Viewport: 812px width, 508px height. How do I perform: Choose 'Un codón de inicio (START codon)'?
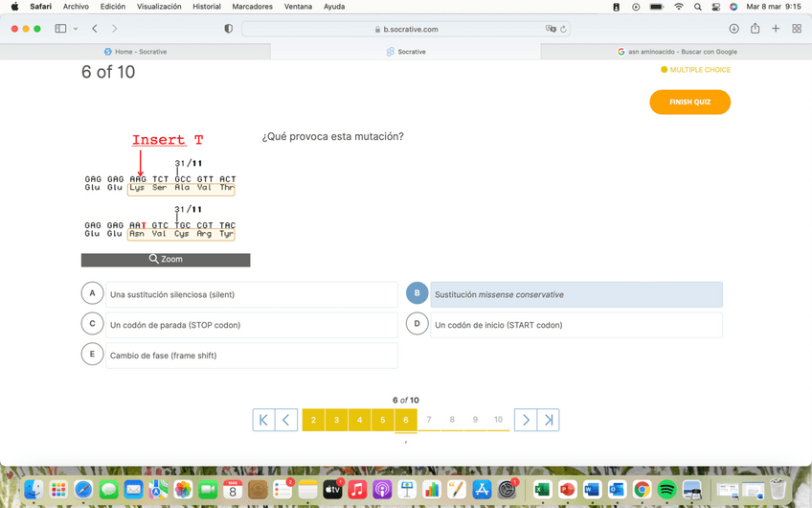576,325
